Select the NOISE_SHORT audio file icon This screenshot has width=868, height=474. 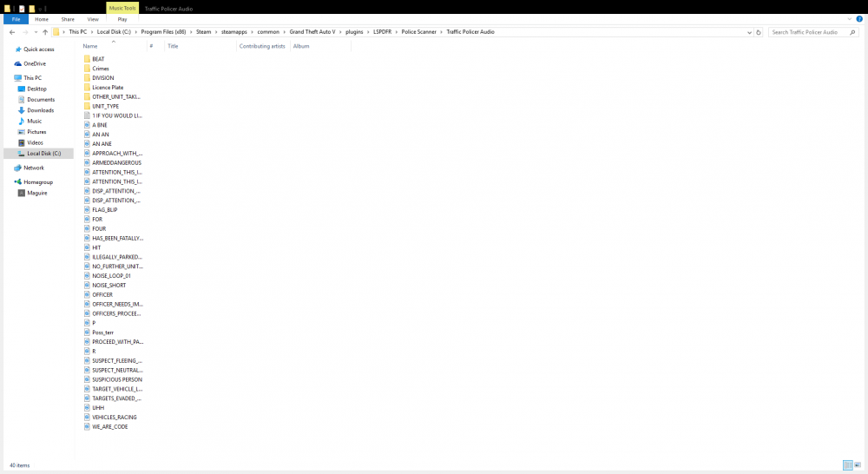(x=87, y=285)
